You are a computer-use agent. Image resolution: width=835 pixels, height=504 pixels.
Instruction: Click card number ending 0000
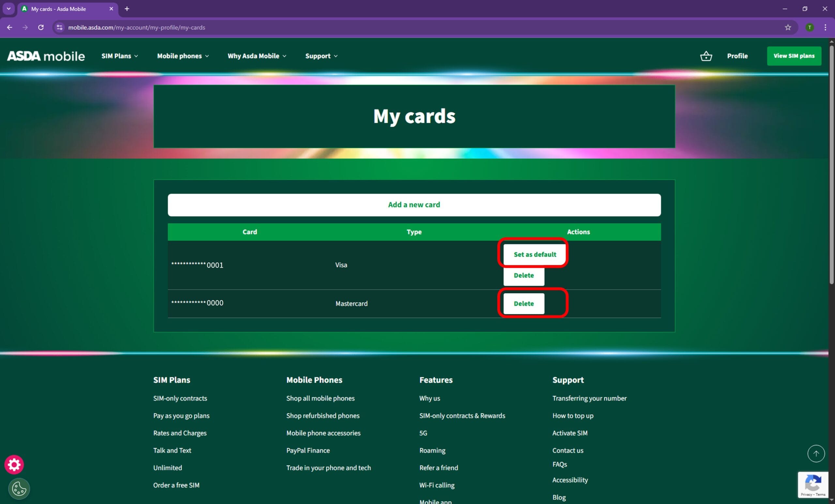pyautogui.click(x=197, y=303)
